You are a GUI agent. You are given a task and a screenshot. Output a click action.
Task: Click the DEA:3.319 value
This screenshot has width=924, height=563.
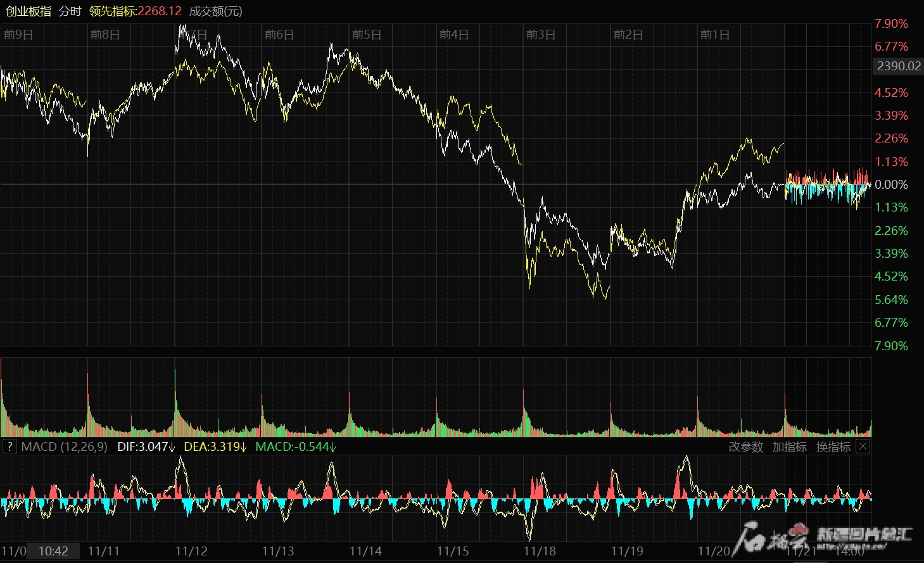pos(215,446)
